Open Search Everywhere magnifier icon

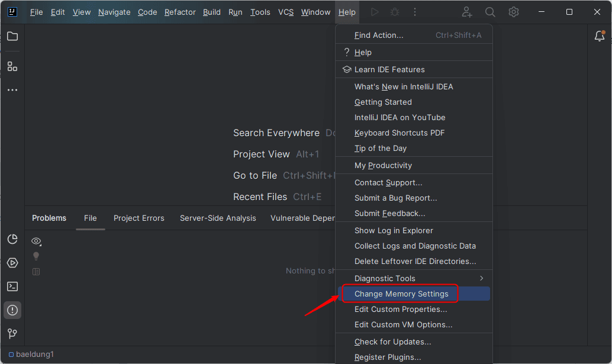[490, 12]
